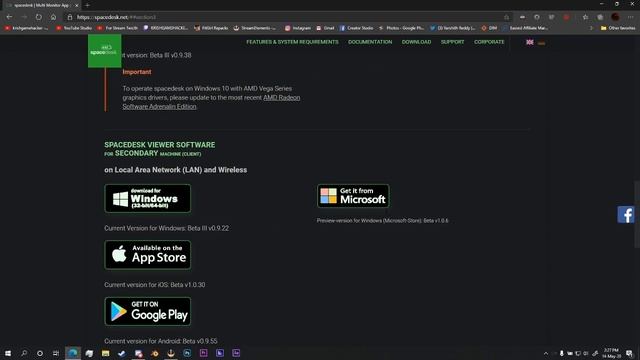Open the Windows Start menu
Viewport: 640px width, 360px height.
point(8,353)
